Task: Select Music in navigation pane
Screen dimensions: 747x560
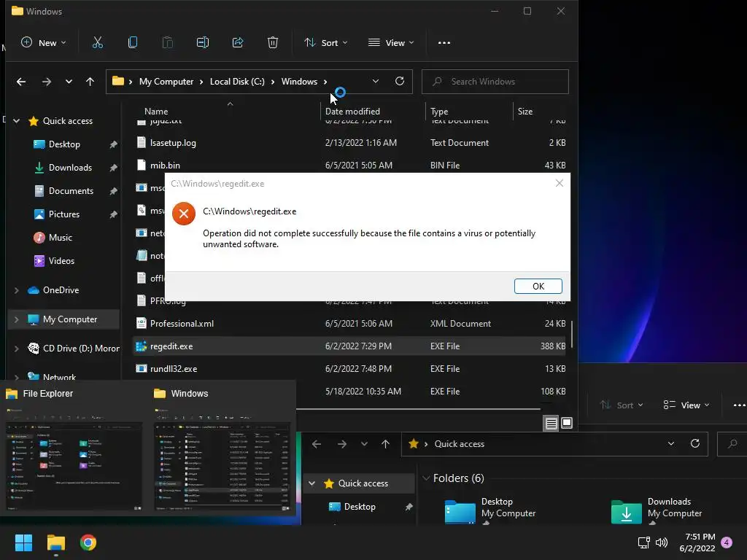Action: (x=60, y=238)
